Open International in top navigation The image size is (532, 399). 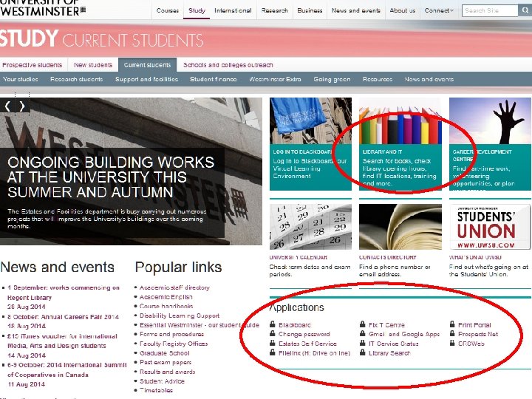tap(233, 10)
